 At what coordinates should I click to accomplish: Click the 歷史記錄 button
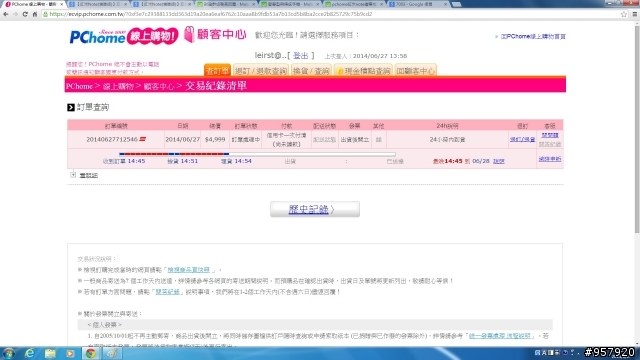(x=315, y=209)
